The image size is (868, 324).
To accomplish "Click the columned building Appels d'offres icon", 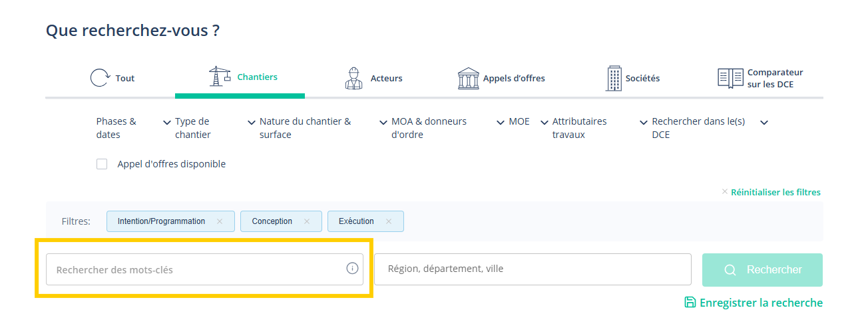I will pyautogui.click(x=469, y=78).
